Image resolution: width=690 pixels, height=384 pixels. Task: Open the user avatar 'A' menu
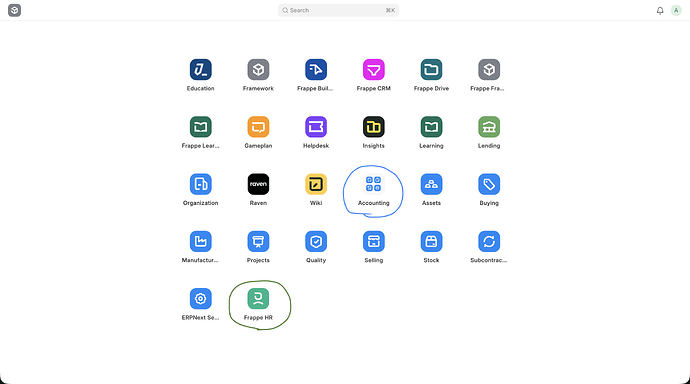click(x=676, y=10)
